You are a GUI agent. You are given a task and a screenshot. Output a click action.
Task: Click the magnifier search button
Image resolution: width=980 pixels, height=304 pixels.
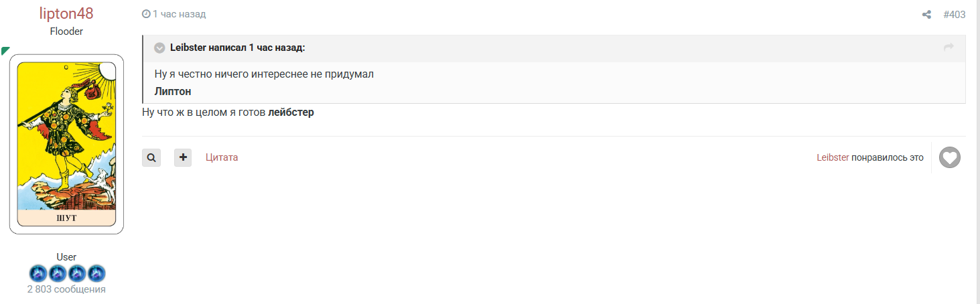pos(151,158)
